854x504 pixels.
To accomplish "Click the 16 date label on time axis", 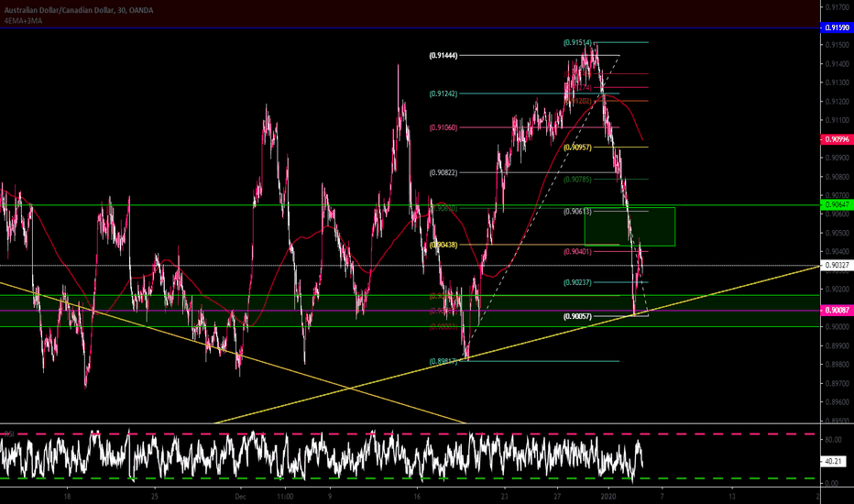I will click(x=417, y=497).
